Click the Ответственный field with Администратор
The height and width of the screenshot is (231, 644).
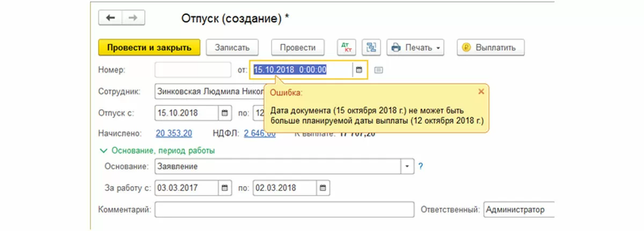[x=518, y=210]
